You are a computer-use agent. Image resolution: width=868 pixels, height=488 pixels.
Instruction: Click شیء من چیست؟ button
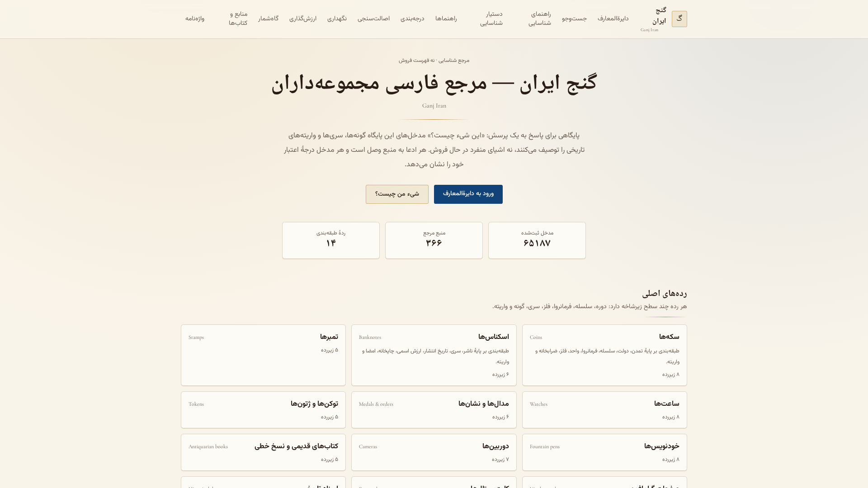[x=397, y=194]
